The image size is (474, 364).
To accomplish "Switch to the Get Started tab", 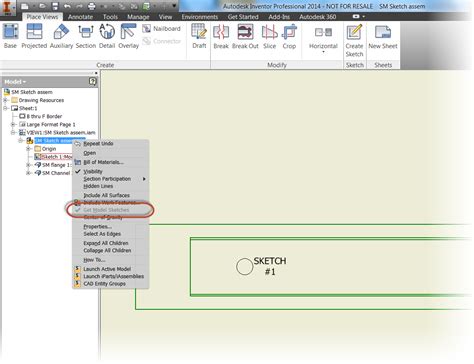I will coord(243,17).
